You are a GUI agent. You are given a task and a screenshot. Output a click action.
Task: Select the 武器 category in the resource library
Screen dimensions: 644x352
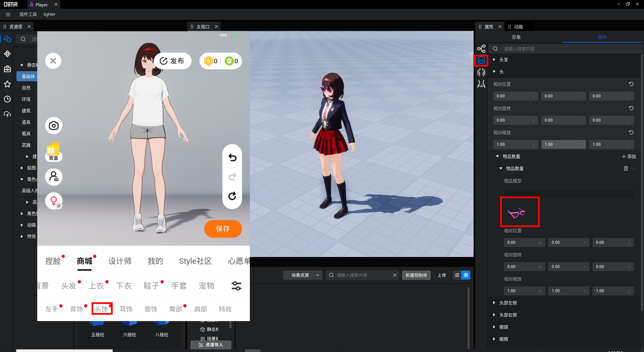(x=26, y=145)
